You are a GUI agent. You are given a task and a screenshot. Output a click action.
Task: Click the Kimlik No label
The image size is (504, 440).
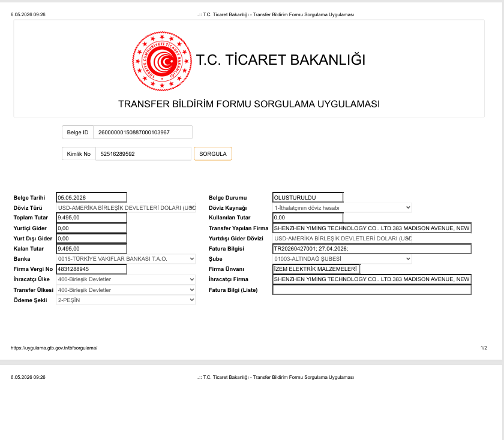79,154
